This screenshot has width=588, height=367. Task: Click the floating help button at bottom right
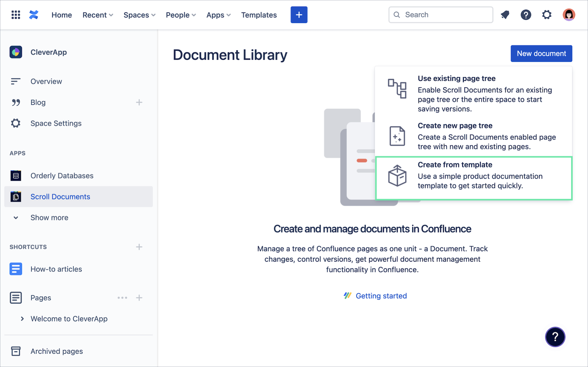click(555, 337)
